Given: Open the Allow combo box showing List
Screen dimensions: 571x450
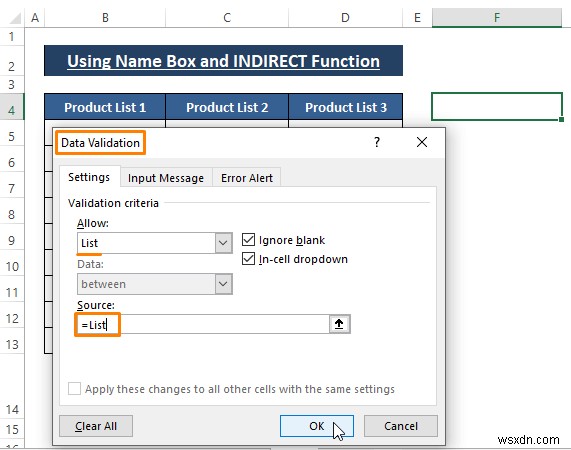Looking at the screenshot, I should (x=154, y=243).
